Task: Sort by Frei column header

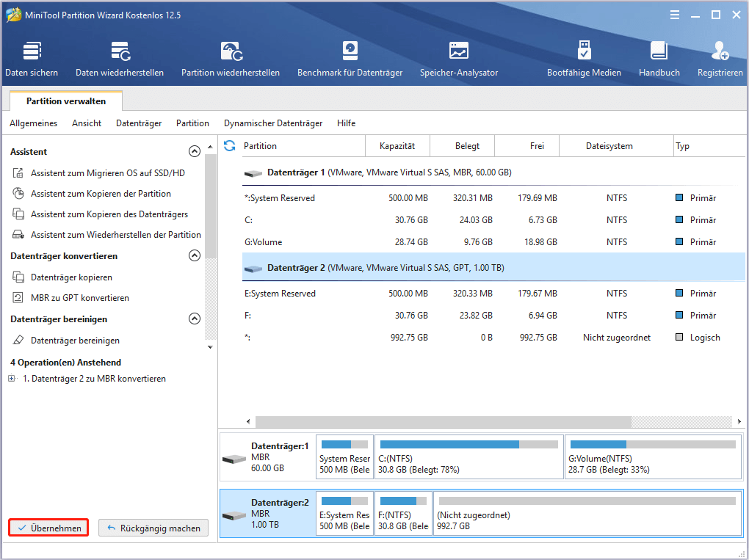Action: tap(527, 145)
